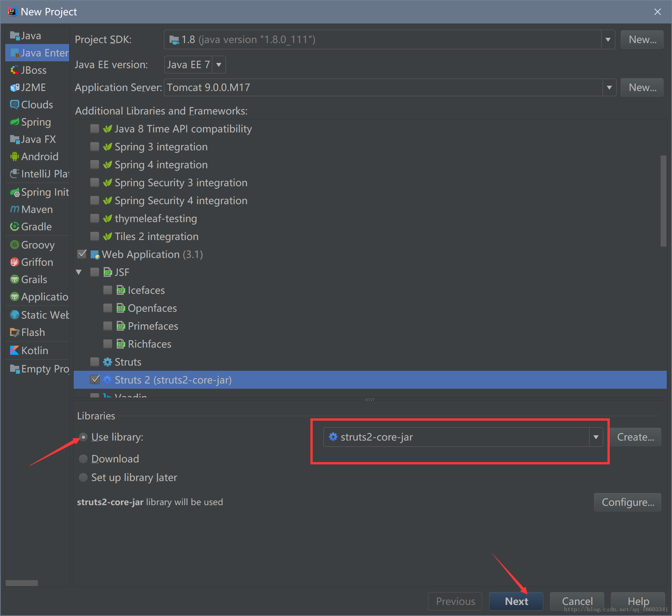The image size is (672, 616).
Task: Click New button beside Project SDK
Action: (x=642, y=40)
